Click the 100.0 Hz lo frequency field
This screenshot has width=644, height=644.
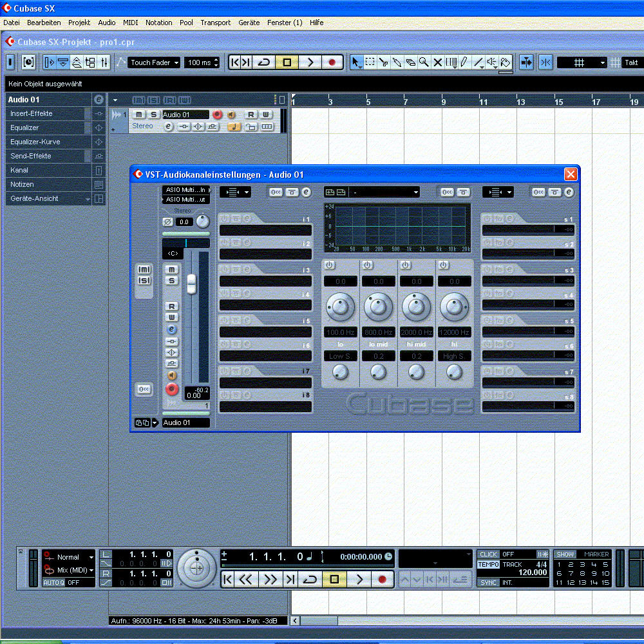(340, 332)
